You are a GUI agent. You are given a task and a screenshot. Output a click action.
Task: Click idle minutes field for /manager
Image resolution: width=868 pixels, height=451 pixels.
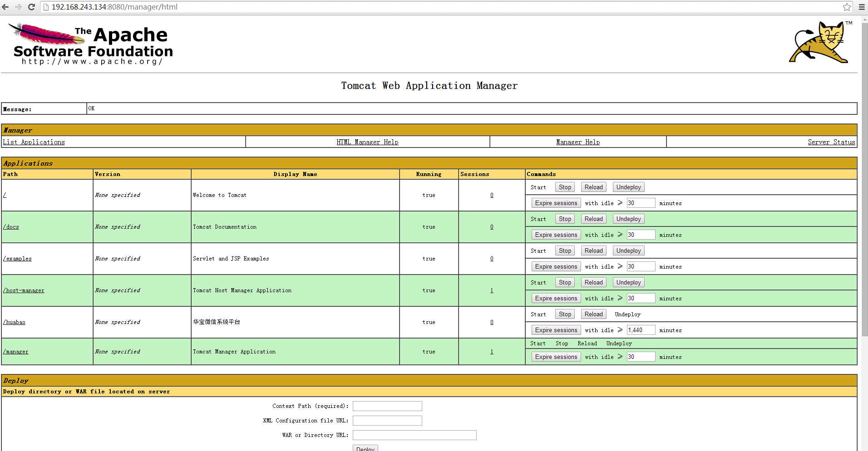[x=641, y=357]
